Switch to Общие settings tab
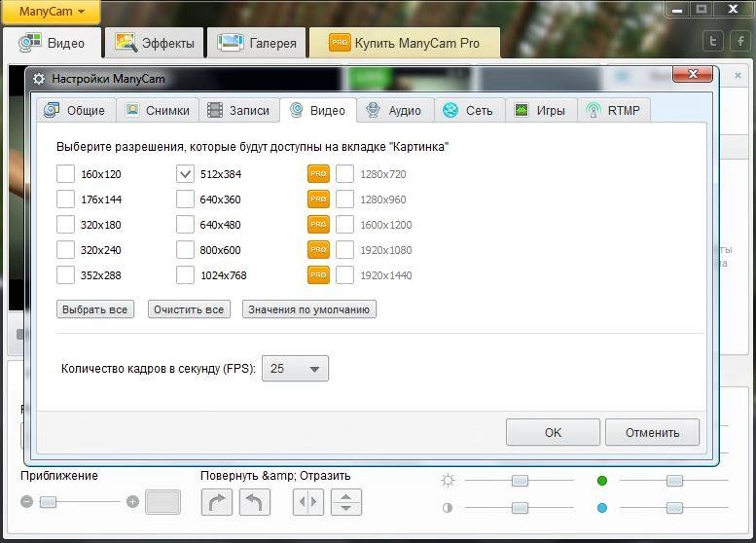The height and width of the screenshot is (543, 756). pos(76,110)
